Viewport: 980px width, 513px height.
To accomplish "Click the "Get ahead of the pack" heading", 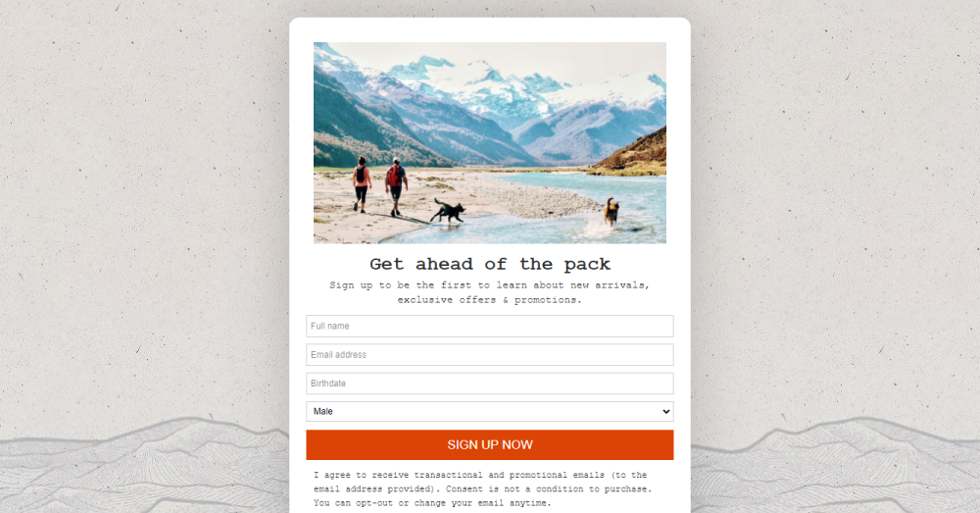I will [489, 264].
